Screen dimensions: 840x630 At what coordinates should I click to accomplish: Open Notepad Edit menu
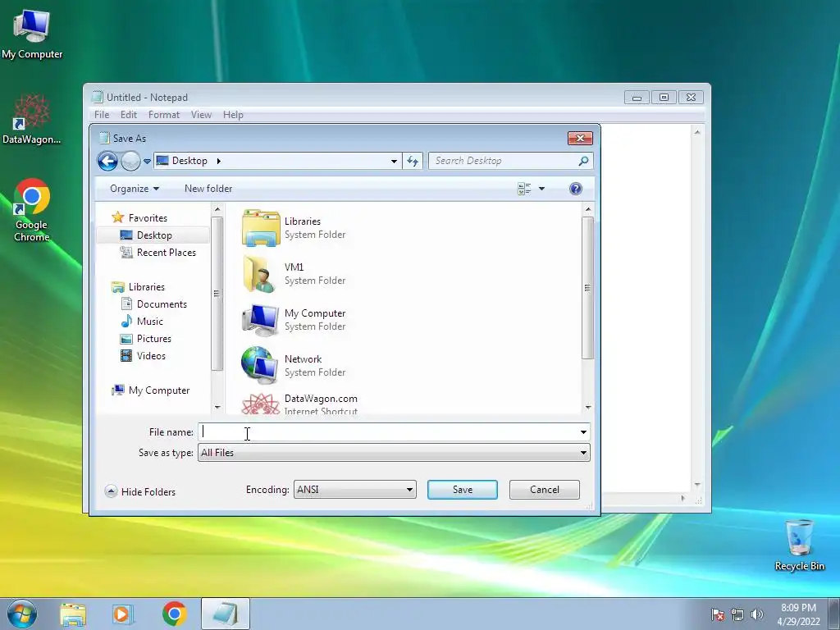point(129,115)
